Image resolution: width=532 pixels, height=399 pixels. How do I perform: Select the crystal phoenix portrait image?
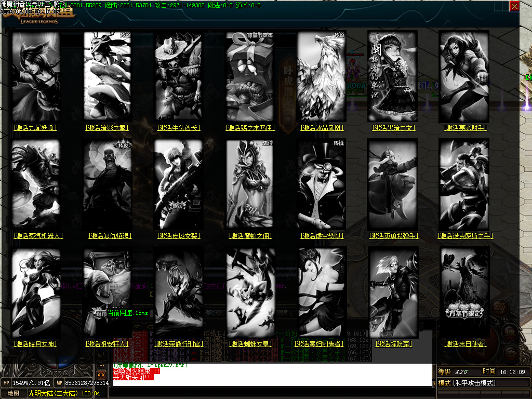[322, 76]
